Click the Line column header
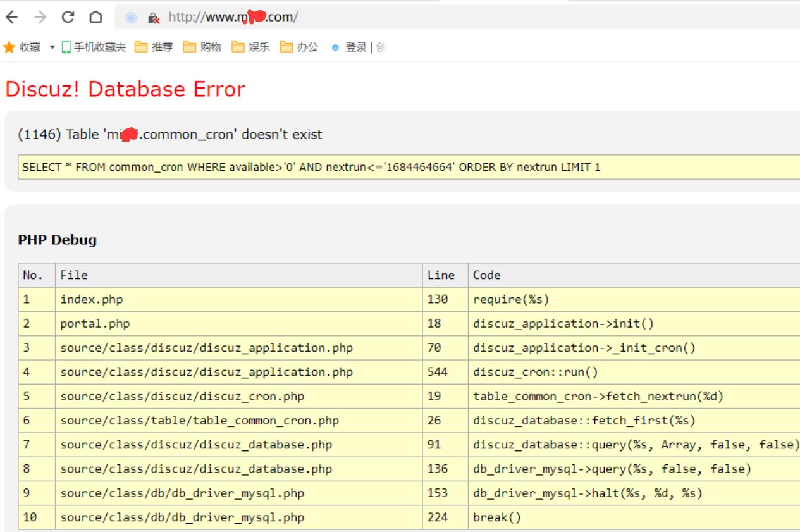 [445, 275]
